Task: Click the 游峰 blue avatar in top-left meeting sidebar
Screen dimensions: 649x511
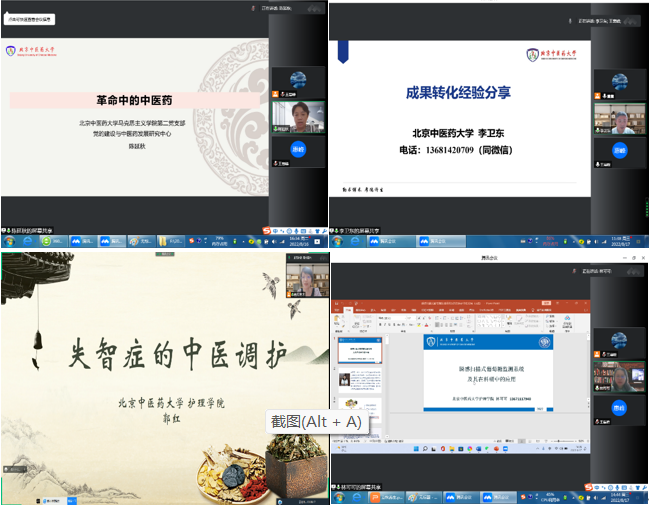Action: 298,148
